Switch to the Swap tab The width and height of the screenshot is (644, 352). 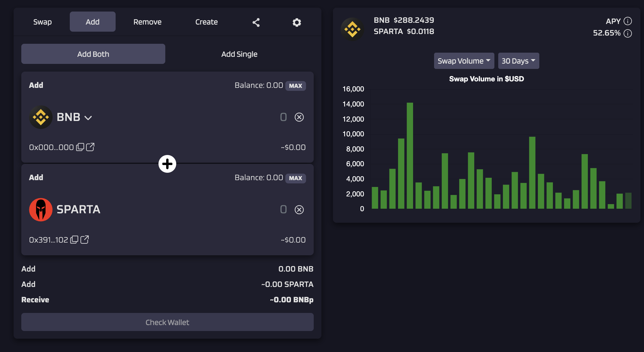43,22
